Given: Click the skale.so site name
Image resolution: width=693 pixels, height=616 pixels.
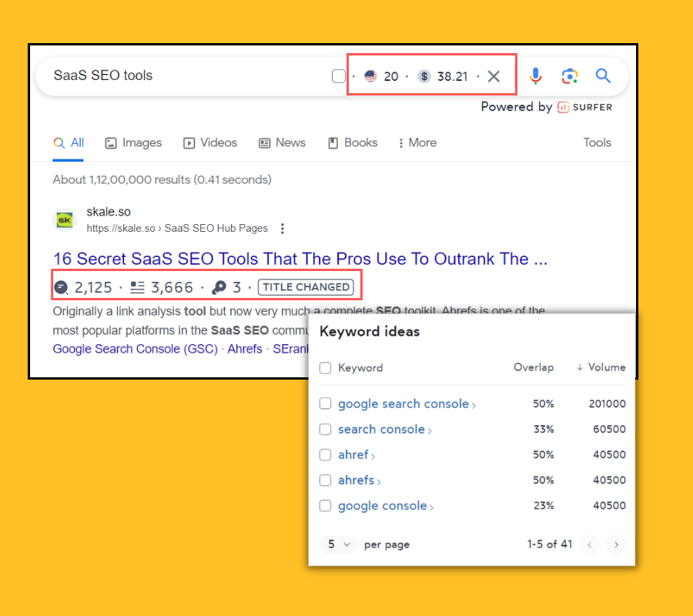Looking at the screenshot, I should point(109,212).
